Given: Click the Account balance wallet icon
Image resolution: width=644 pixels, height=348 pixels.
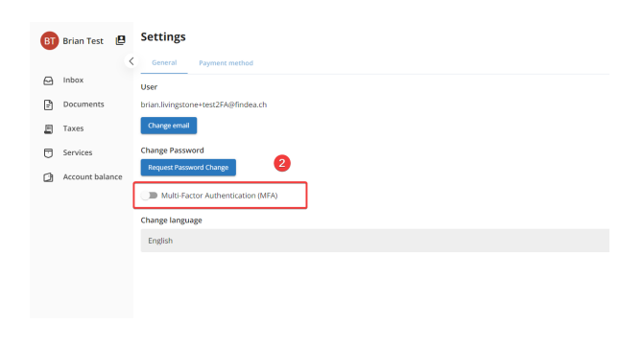Looking at the screenshot, I should point(48,177).
